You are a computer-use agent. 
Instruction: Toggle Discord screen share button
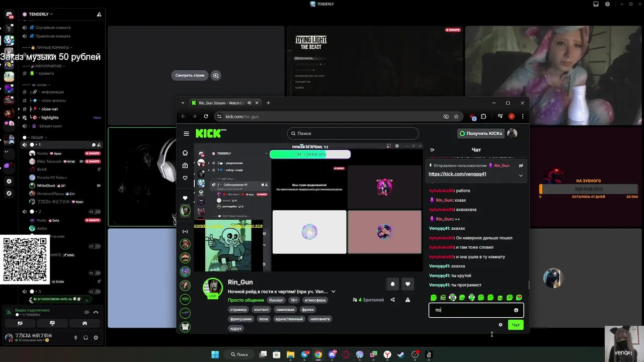pyautogui.click(x=52, y=323)
